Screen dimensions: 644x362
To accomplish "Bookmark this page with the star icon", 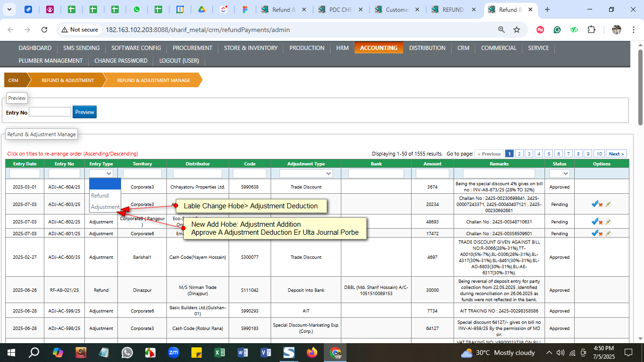I will [x=517, y=30].
